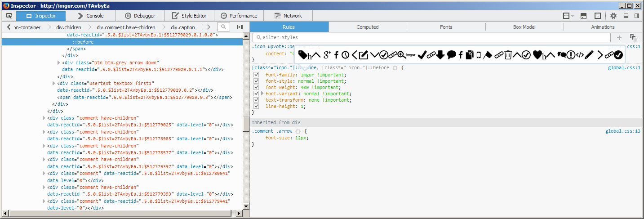Viewport: 644px width, 219px height.
Task: Open toolbox options gear icon
Action: (x=613, y=16)
